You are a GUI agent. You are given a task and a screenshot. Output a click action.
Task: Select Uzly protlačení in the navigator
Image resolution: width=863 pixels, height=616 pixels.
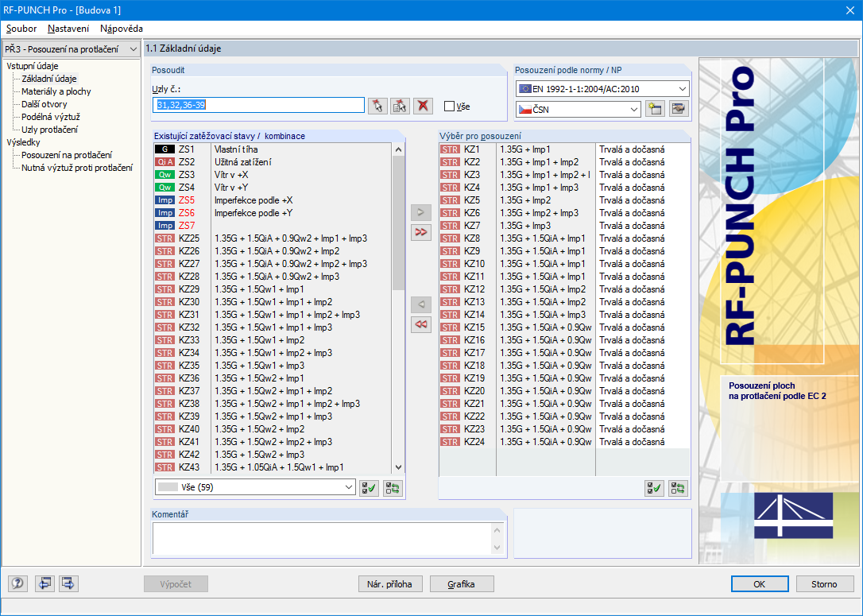tap(49, 130)
